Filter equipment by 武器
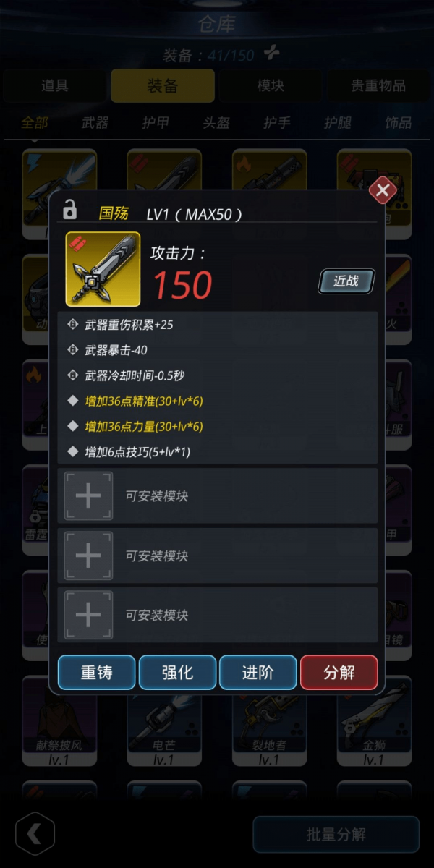This screenshot has height=868, width=434. [x=95, y=123]
